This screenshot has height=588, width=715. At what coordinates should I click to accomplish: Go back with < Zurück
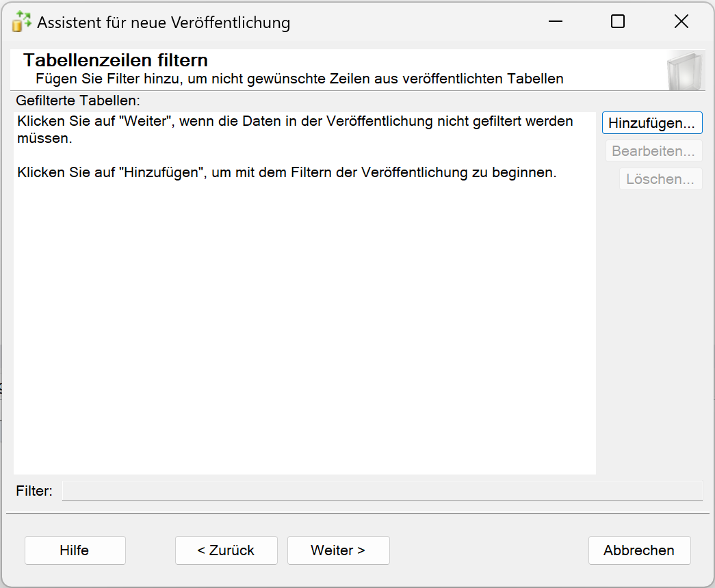pyautogui.click(x=226, y=550)
